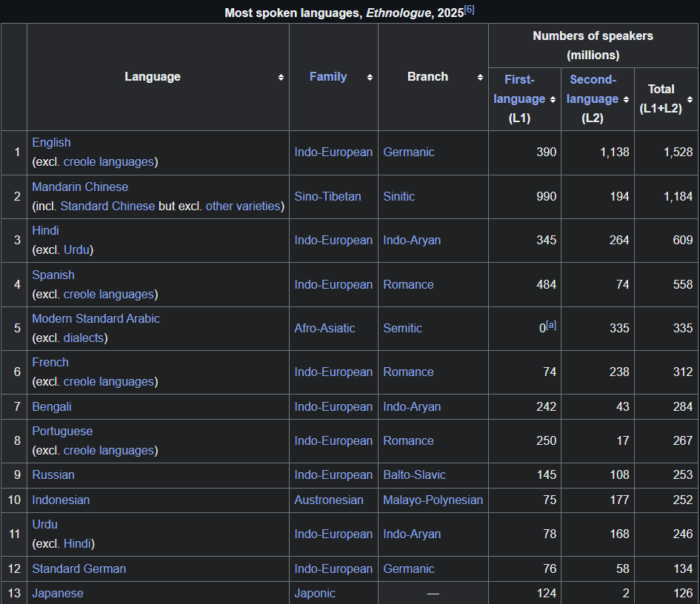The width and height of the screenshot is (700, 604).
Task: Open the Standard German link
Action: point(79,568)
